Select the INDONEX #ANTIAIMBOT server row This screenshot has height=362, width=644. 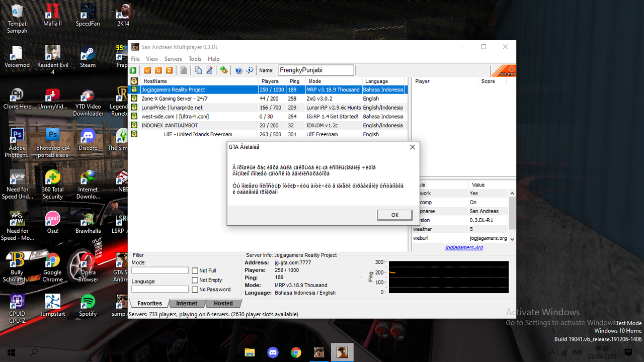click(269, 126)
